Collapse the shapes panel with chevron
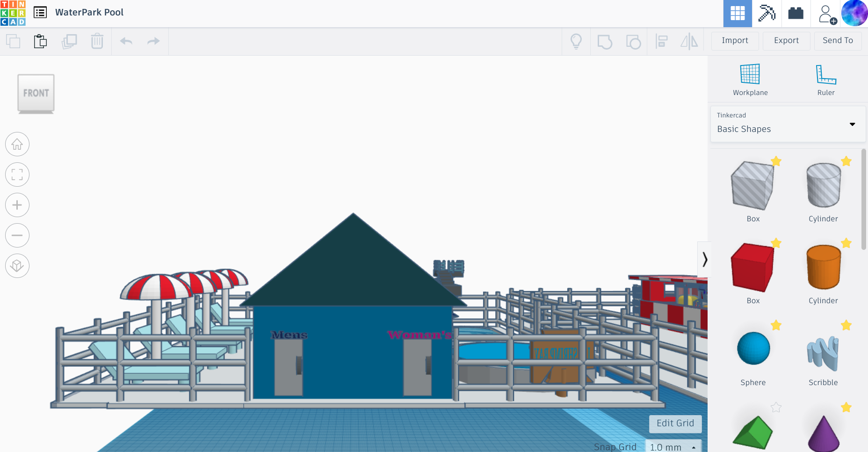This screenshot has height=452, width=868. tap(704, 259)
